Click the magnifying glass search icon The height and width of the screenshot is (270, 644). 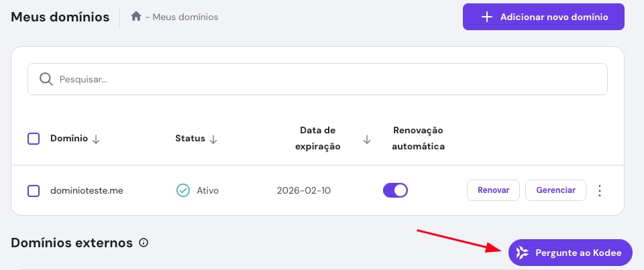(46, 79)
